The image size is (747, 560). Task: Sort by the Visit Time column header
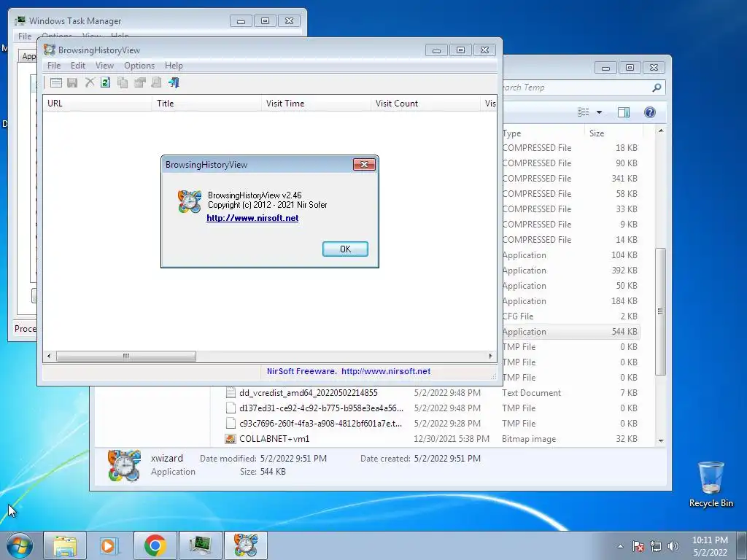(x=316, y=104)
